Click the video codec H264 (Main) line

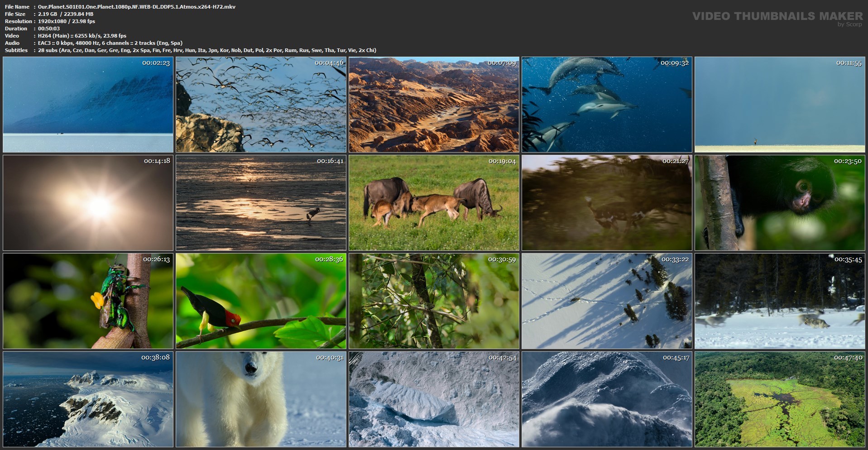point(82,36)
